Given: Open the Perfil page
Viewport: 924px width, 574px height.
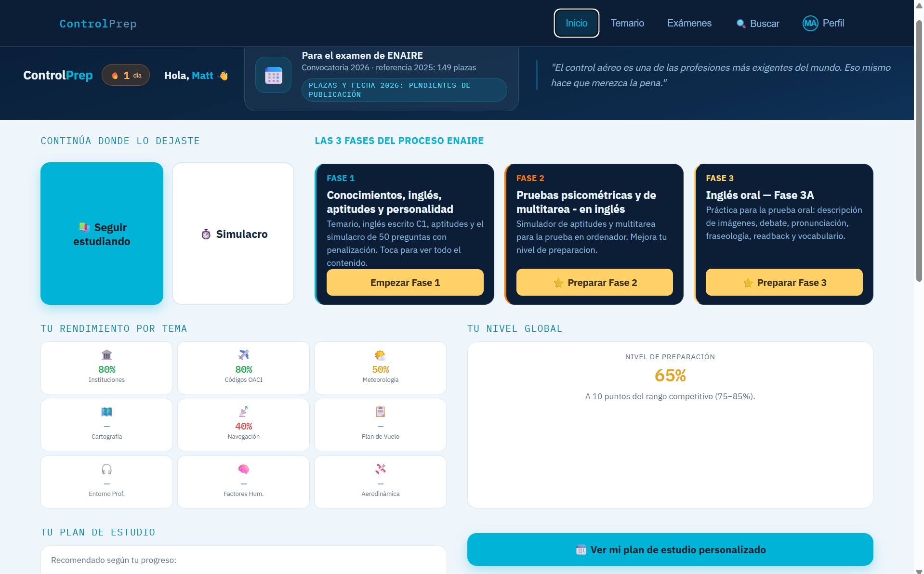Looking at the screenshot, I should click(x=823, y=23).
